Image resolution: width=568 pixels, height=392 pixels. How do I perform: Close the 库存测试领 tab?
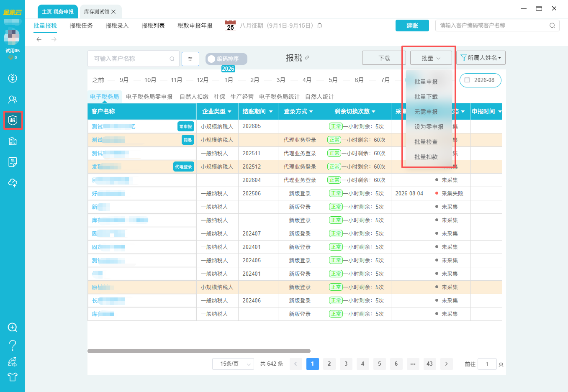[x=113, y=12]
